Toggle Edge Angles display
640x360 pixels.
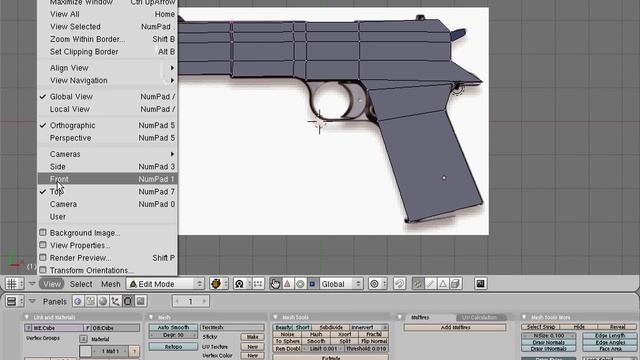pos(610,342)
